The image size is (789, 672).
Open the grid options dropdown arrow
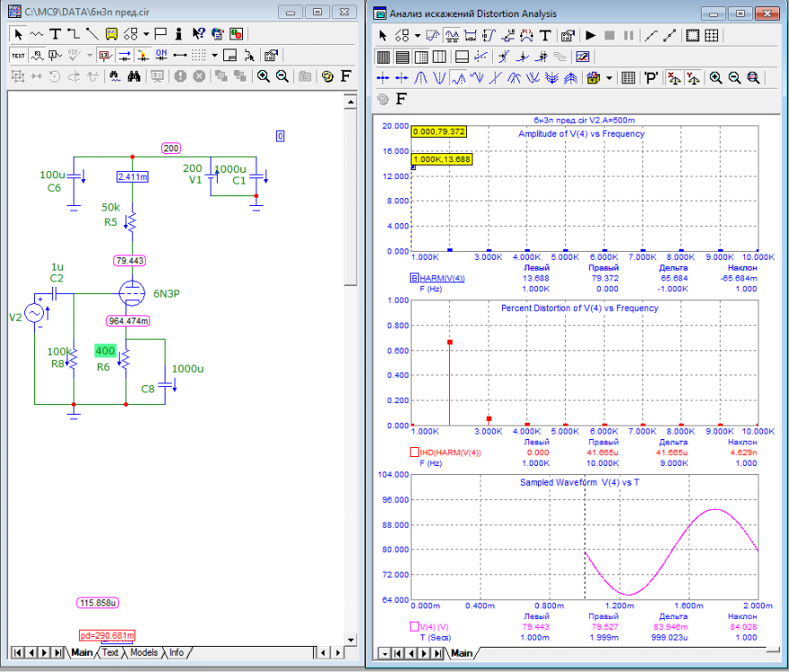pyautogui.click(x=214, y=55)
